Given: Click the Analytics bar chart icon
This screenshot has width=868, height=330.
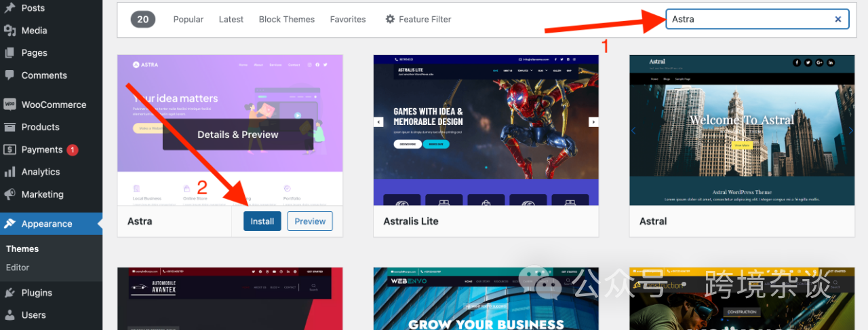Looking at the screenshot, I should coord(10,172).
